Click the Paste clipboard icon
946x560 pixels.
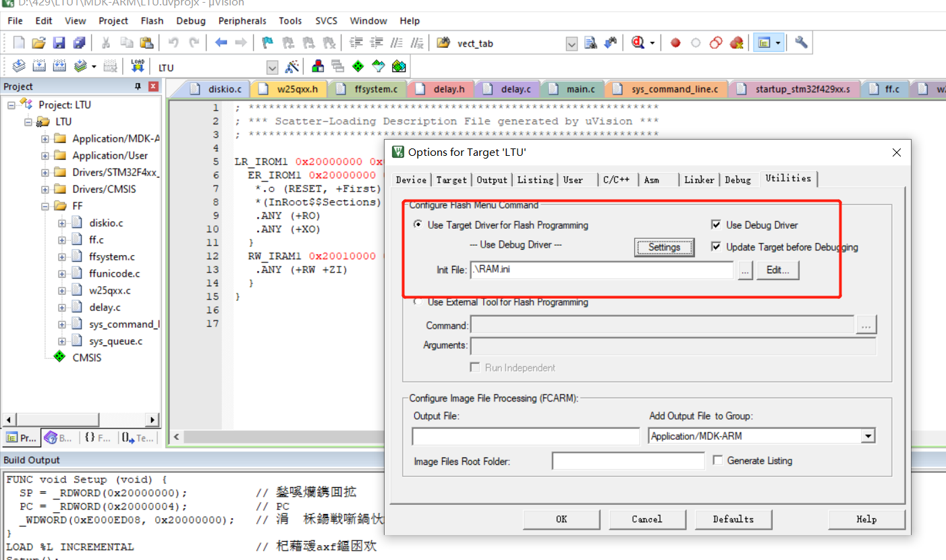(x=146, y=43)
